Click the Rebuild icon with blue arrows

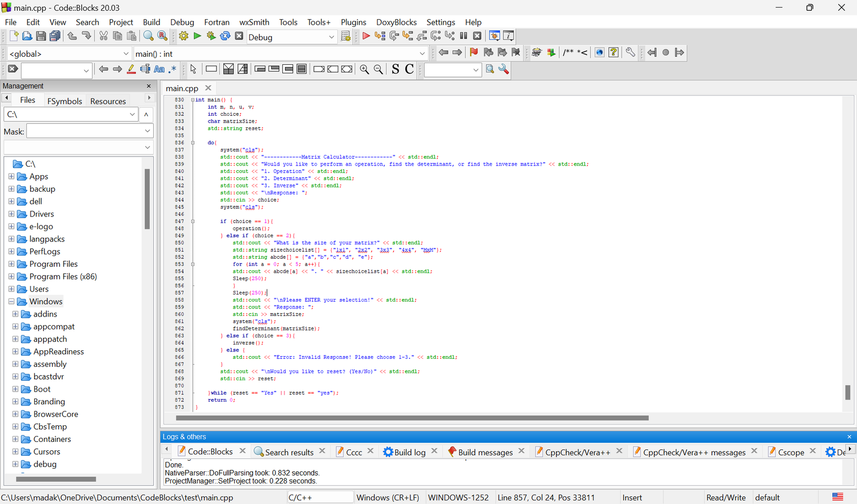point(225,36)
